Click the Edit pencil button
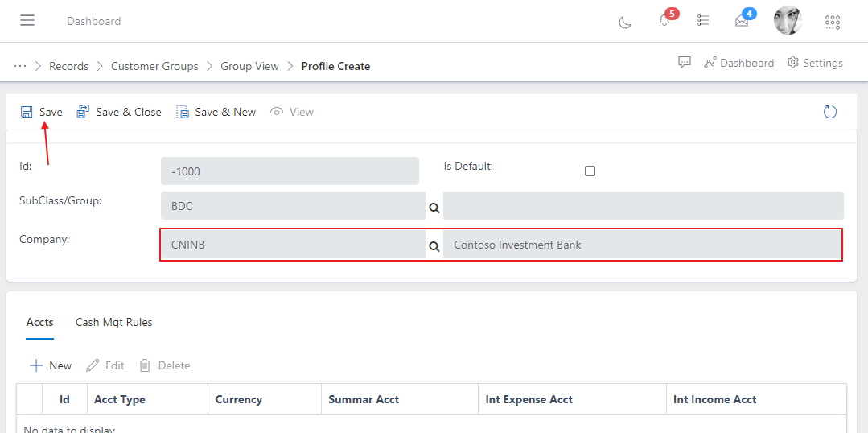Screen dimensions: 868x433 click(105, 365)
